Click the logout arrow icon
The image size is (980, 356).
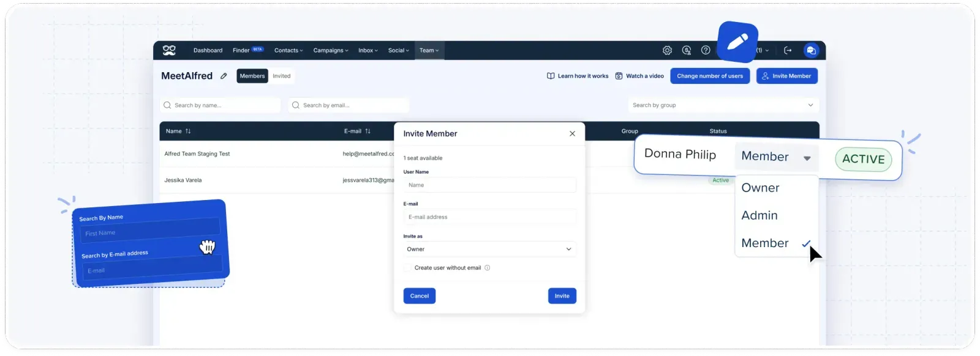788,50
